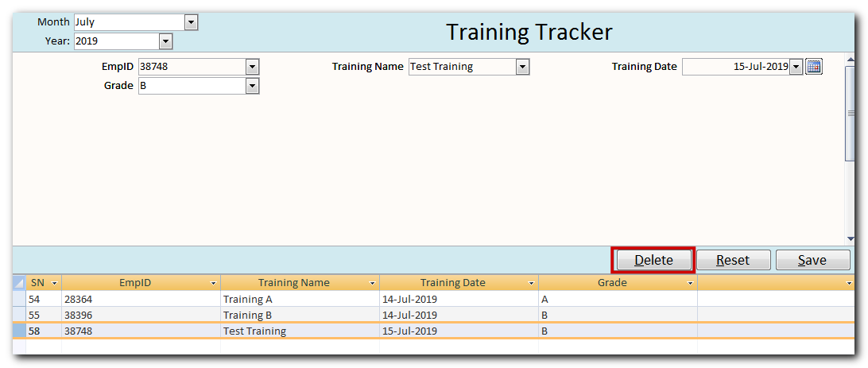Click the Grade B cell in row 55
This screenshot has width=868, height=368.
coord(618,316)
